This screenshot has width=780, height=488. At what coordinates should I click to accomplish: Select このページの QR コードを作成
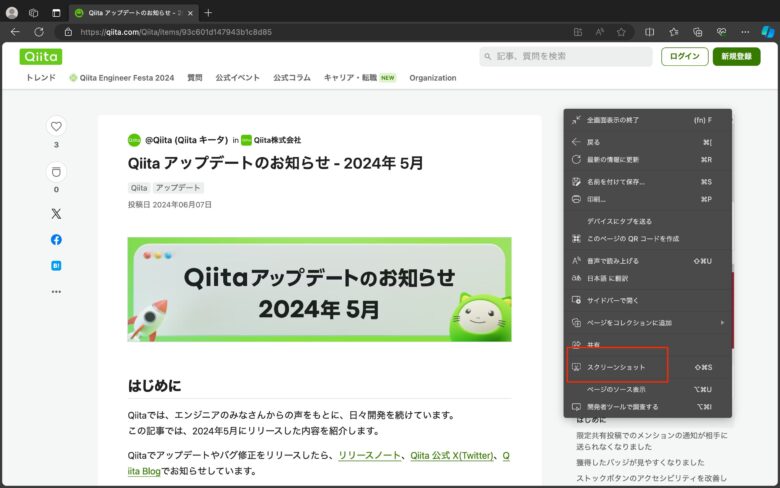coord(647,239)
